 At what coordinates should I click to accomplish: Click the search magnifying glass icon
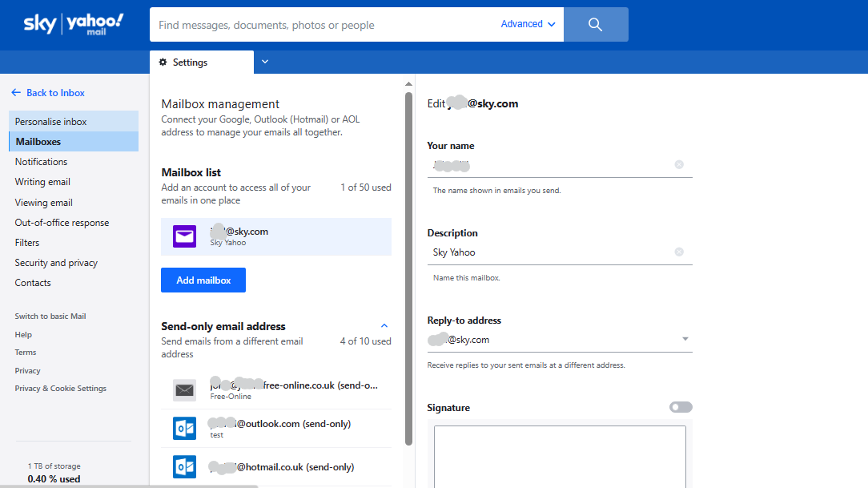click(595, 24)
